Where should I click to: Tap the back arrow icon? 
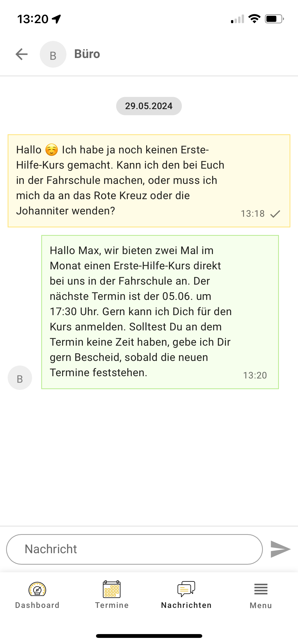tap(22, 54)
